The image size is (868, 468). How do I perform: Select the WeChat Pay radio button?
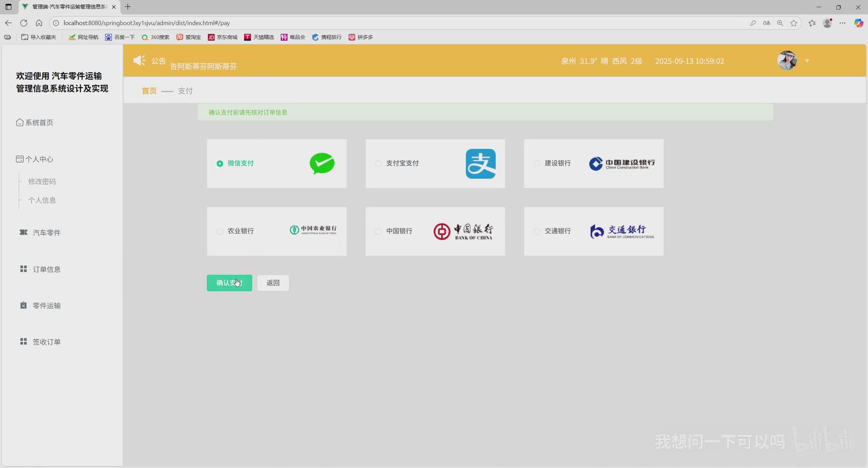click(x=220, y=164)
